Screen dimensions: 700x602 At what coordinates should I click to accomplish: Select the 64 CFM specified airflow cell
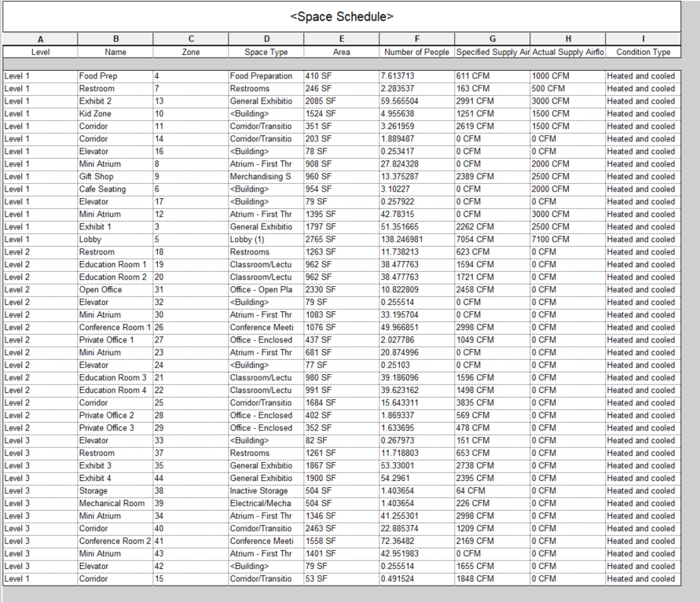click(493, 490)
